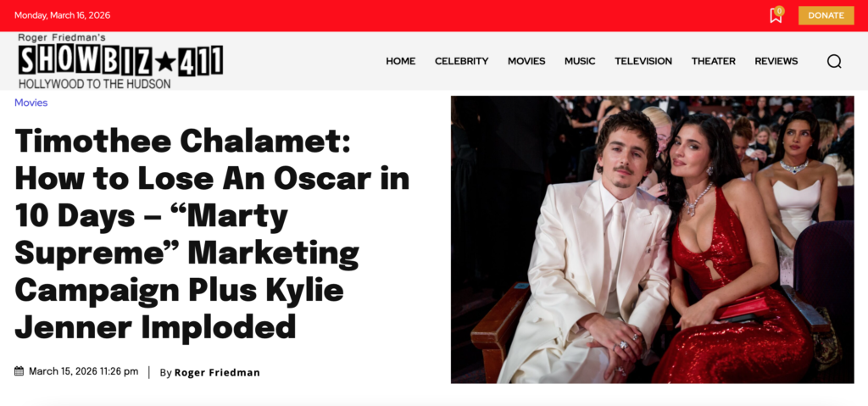Click the Monday, March 16, 2026 date text
The image size is (868, 406).
[63, 15]
